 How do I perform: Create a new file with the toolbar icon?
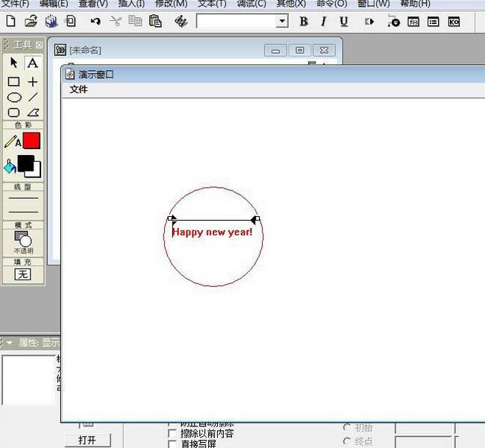(x=11, y=22)
